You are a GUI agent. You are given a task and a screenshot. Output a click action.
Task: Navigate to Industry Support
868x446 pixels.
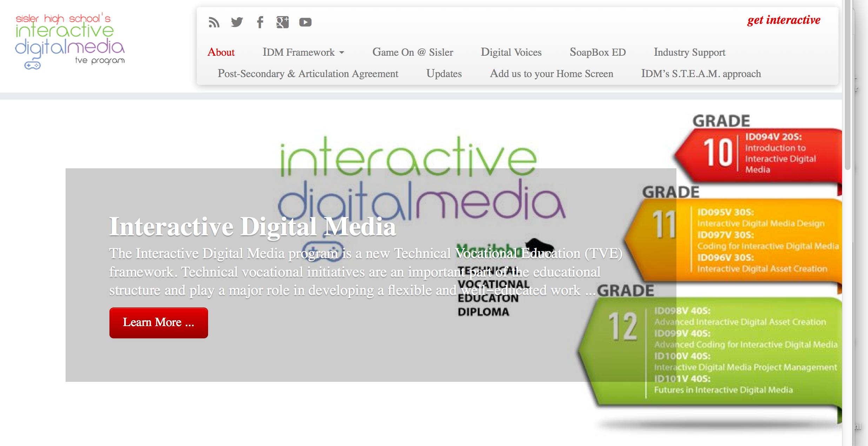pos(689,52)
